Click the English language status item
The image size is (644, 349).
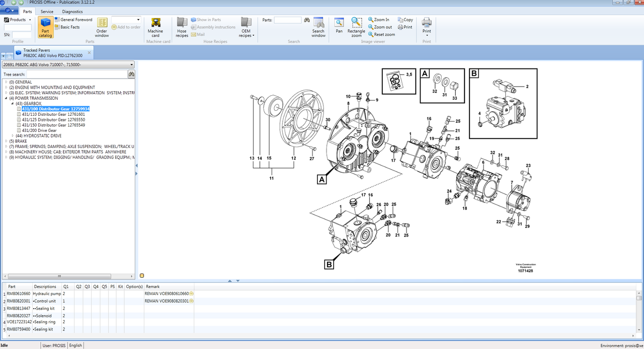click(x=75, y=345)
